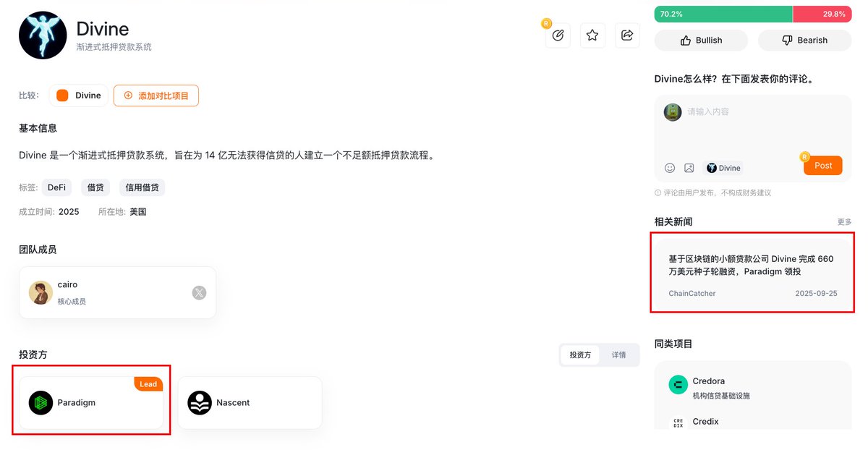Viewport: 868px width, 450px height.
Task: Click the plus icon in 添加对比项目
Action: click(x=128, y=95)
